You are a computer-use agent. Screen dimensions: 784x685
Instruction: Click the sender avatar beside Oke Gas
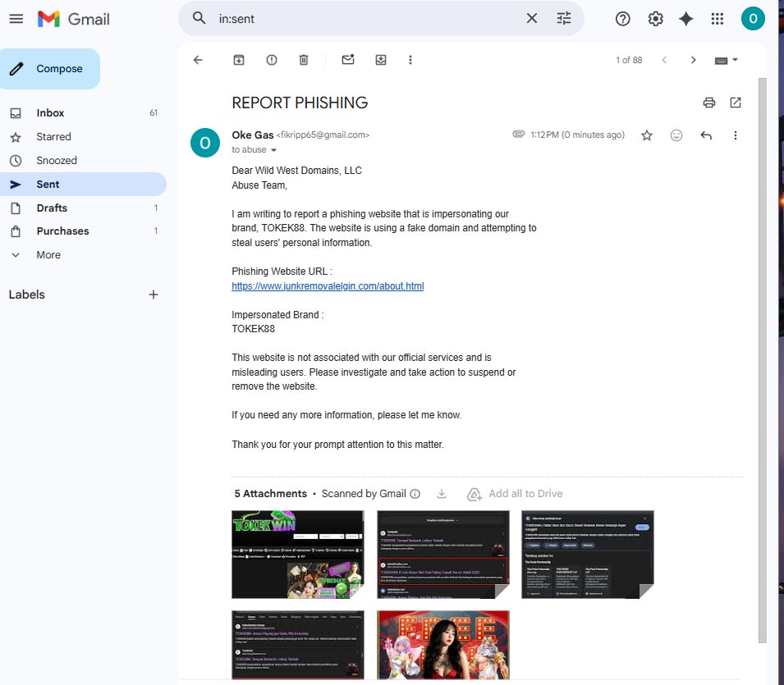point(205,143)
